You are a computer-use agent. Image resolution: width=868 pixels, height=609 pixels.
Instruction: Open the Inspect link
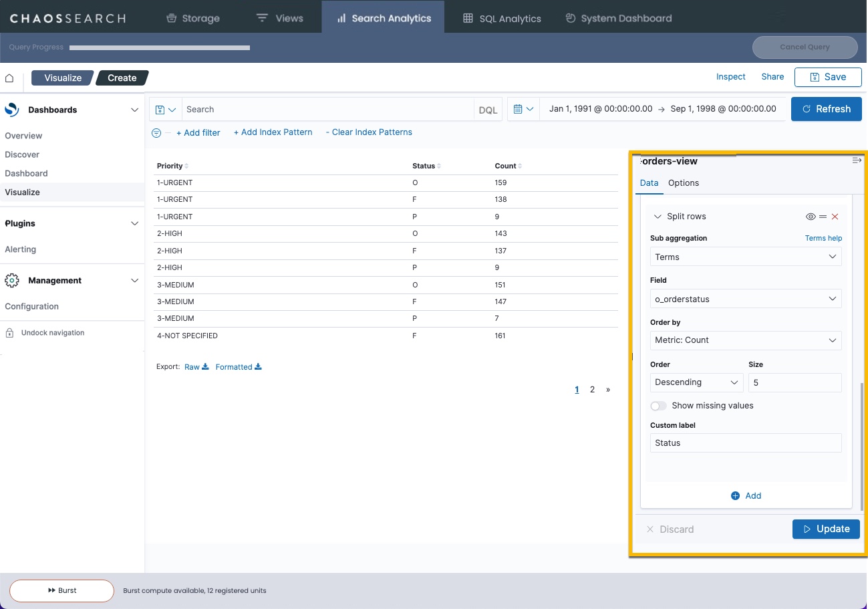point(730,77)
